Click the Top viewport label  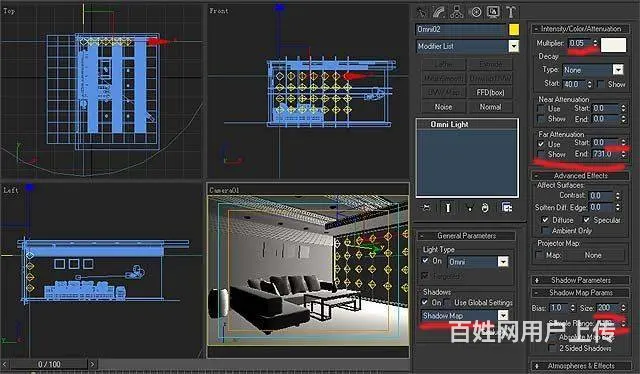[x=9, y=11]
